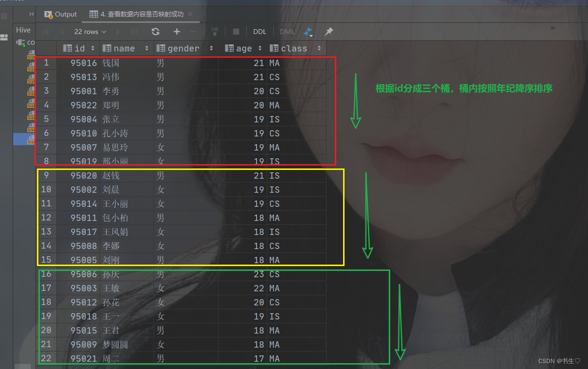Viewport: 588px width, 369px height.
Task: Click the name cell 易思玲
Action: (x=127, y=147)
